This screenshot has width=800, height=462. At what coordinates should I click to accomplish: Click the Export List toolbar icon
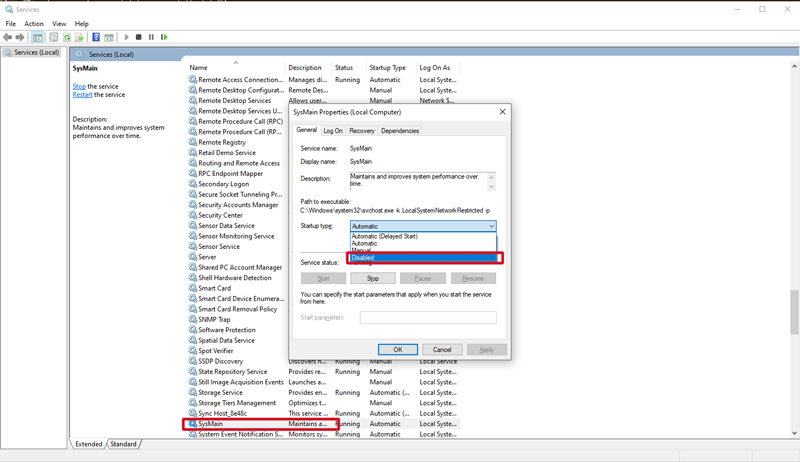click(79, 37)
